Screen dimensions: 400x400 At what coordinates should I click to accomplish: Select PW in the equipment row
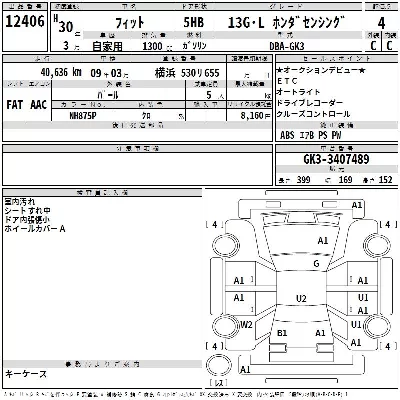point(336,135)
